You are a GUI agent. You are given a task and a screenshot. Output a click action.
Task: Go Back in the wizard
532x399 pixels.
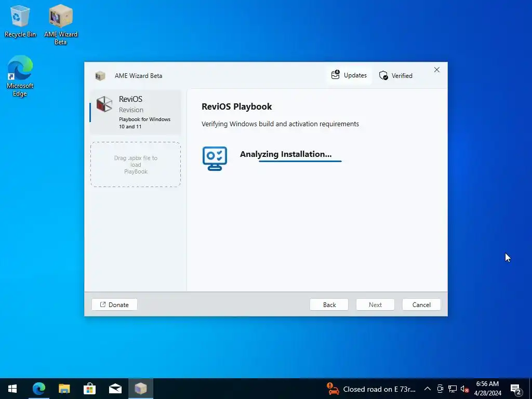coord(329,304)
